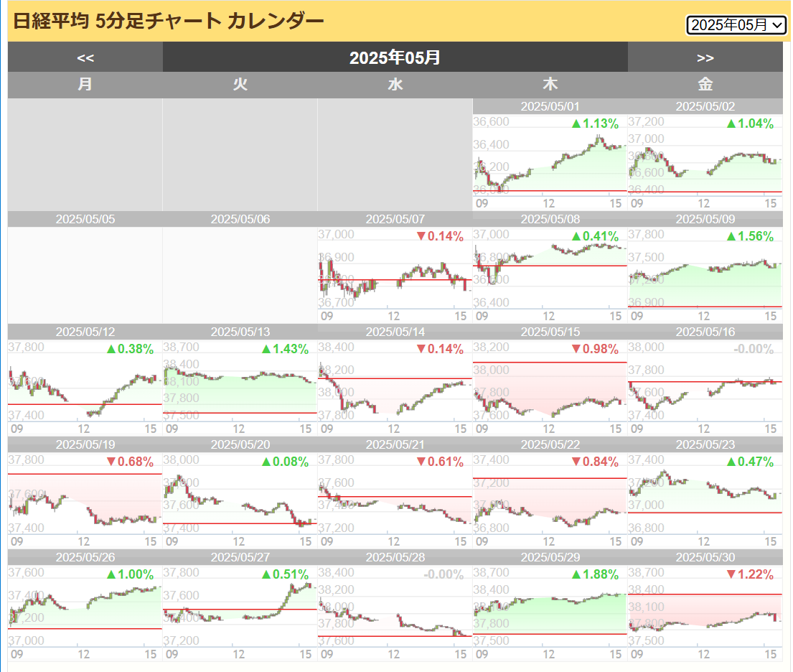This screenshot has height=672, width=793.
Task: Click the ▼0.68% change value
Action: pos(130,462)
